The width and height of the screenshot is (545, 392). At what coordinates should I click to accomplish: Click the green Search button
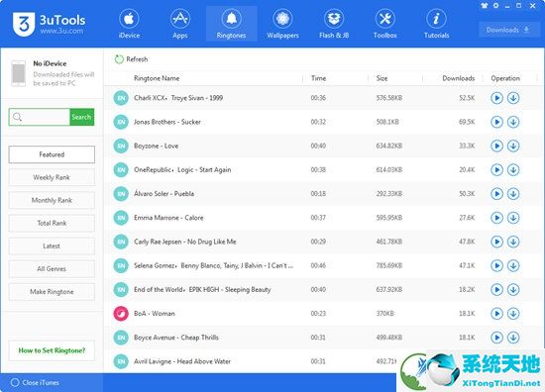[81, 117]
